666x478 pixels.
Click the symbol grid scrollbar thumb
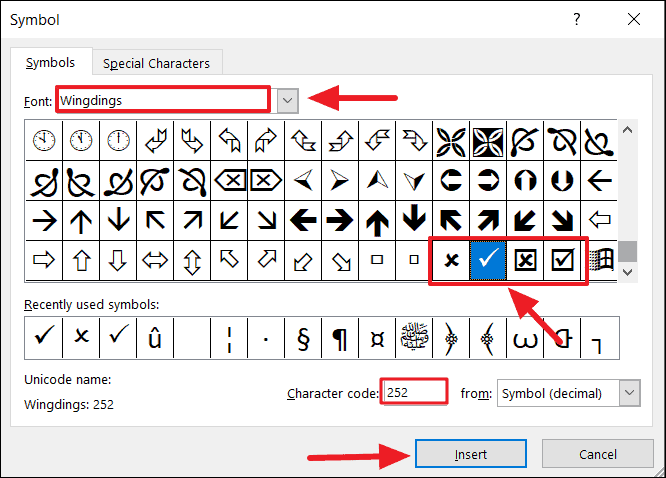point(628,252)
